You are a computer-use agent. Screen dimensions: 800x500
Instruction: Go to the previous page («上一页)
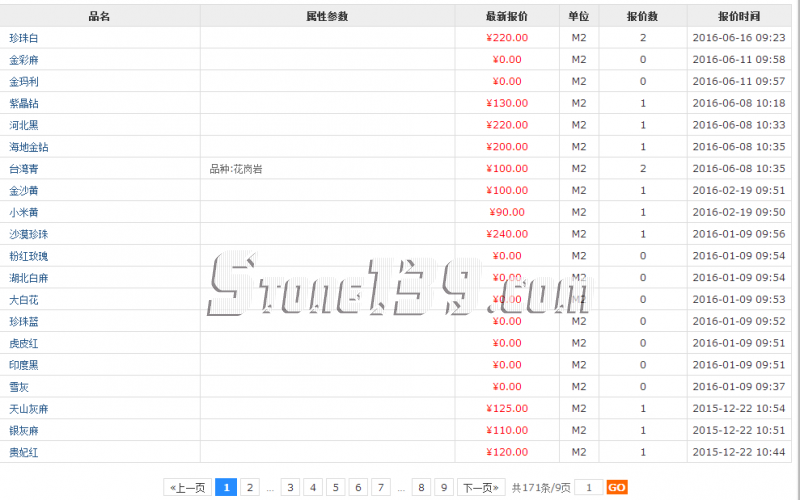187,487
